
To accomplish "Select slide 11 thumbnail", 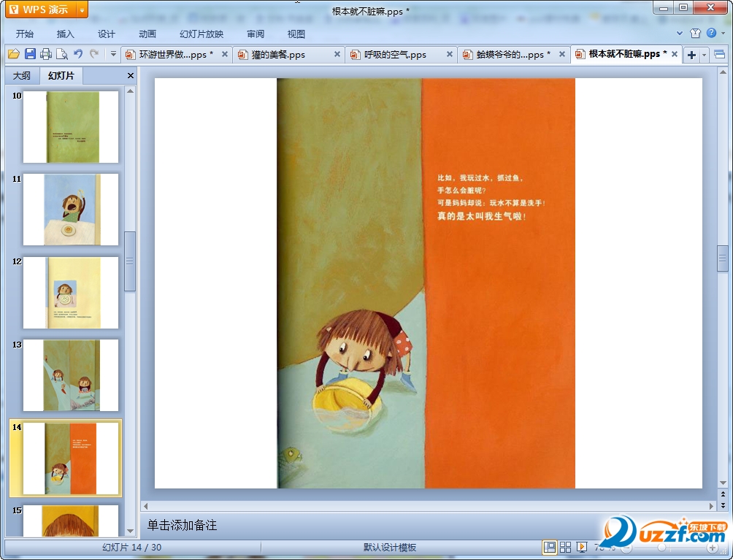I will [x=71, y=210].
